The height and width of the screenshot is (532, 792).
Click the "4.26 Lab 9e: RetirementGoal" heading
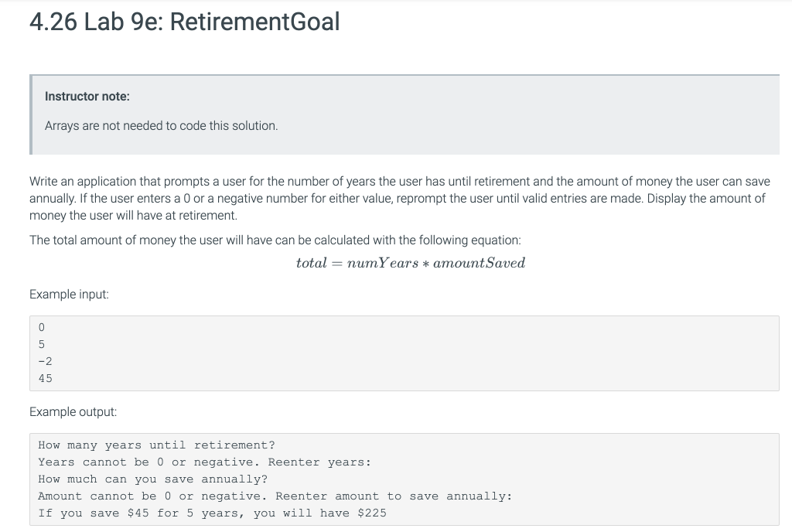click(x=184, y=22)
